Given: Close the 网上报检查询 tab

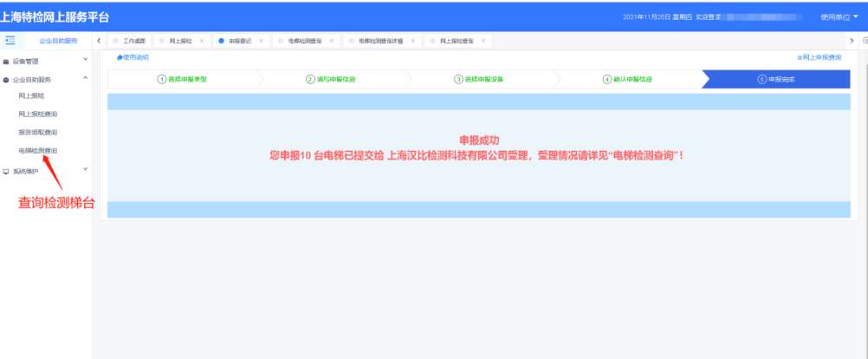Looking at the screenshot, I should coord(483,41).
